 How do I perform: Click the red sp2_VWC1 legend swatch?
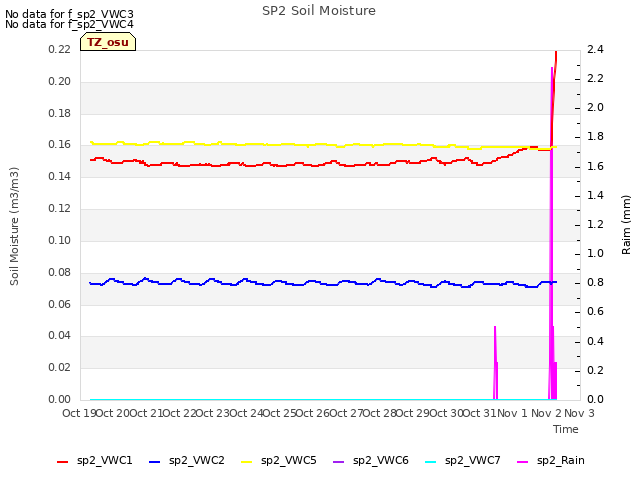62,462
